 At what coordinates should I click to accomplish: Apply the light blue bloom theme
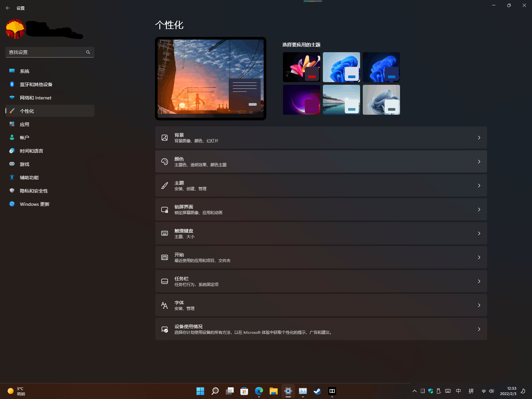point(341,67)
